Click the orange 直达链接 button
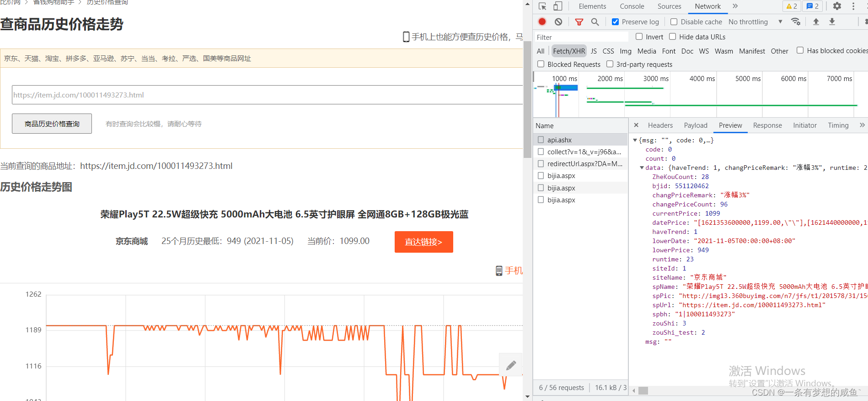The image size is (868, 401). 423,242
